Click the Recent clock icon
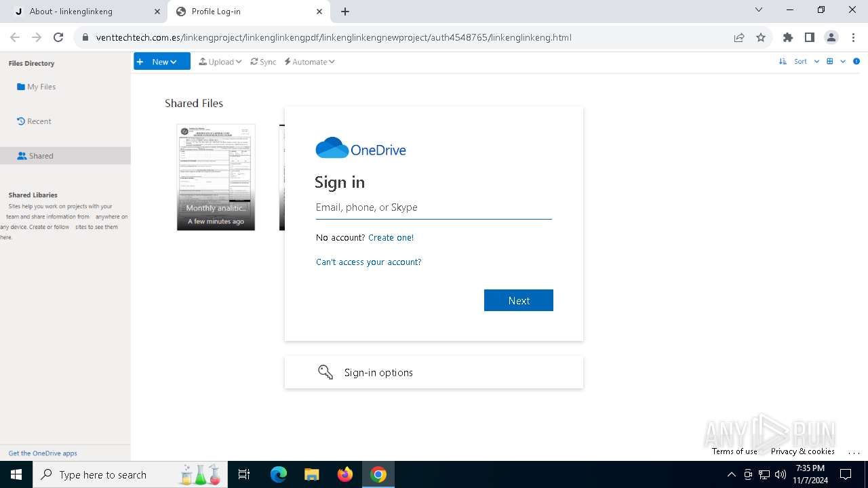The width and height of the screenshot is (868, 488). click(21, 121)
